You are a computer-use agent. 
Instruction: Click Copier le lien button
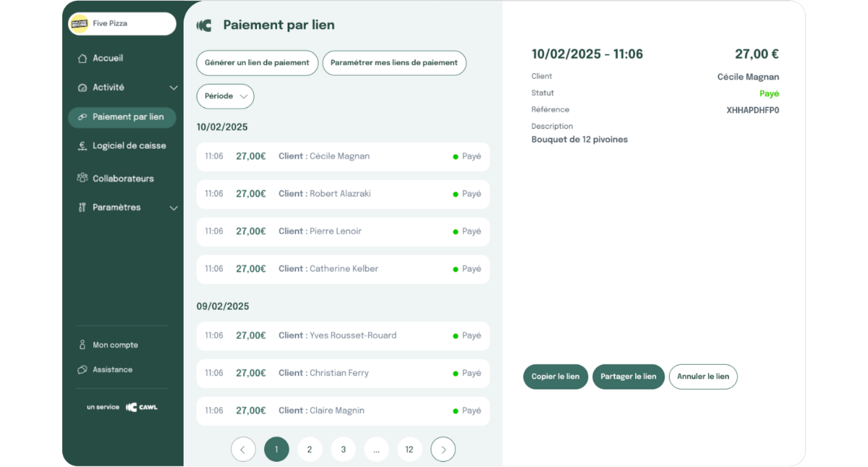[x=556, y=376]
